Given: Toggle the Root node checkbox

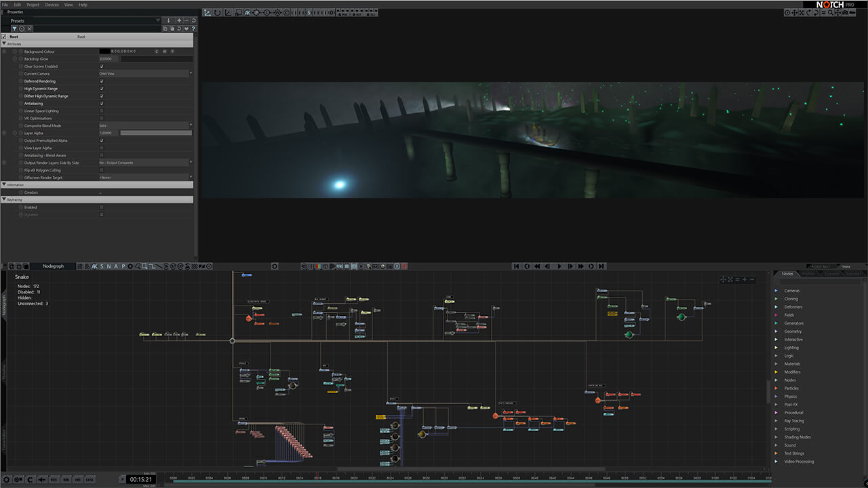Looking at the screenshot, I should [x=3, y=37].
